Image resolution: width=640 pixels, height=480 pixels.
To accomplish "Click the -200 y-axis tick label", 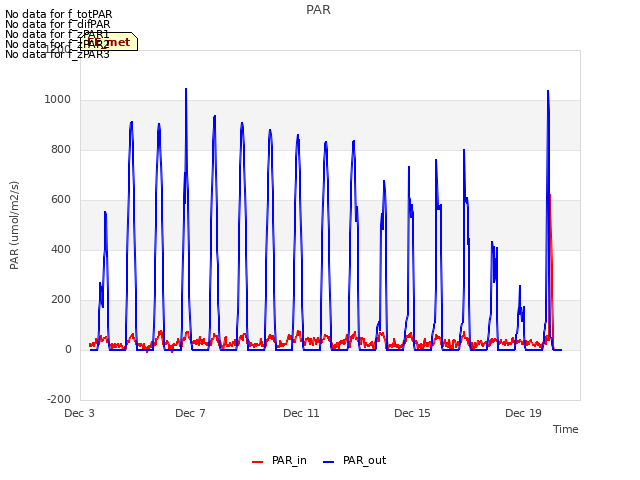I will [59, 400].
